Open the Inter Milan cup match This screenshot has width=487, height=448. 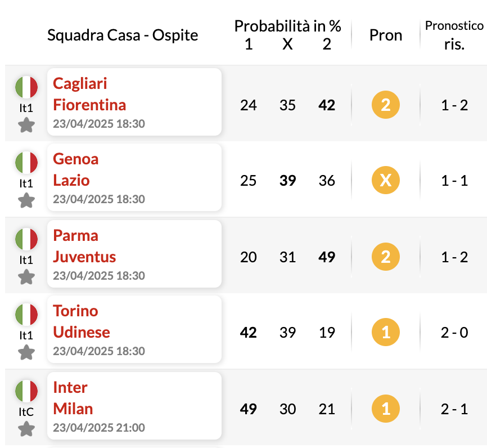tap(134, 406)
